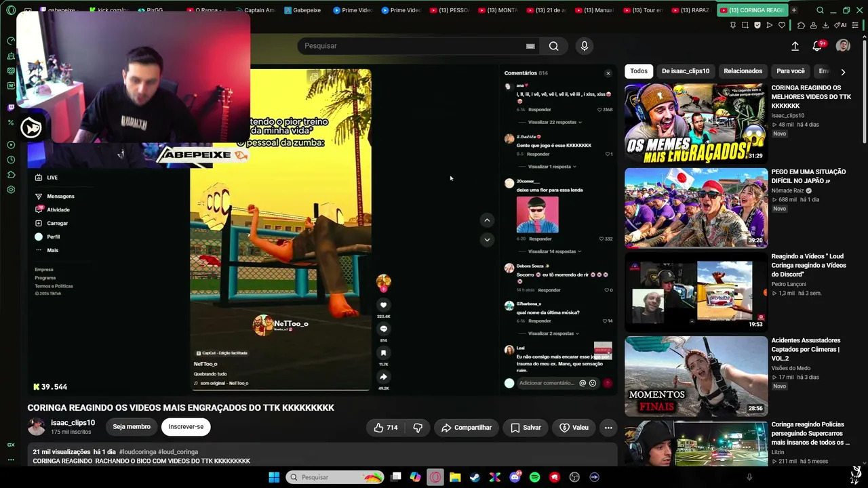
Task: Click the YouTube upload arrow icon
Action: coord(795,46)
